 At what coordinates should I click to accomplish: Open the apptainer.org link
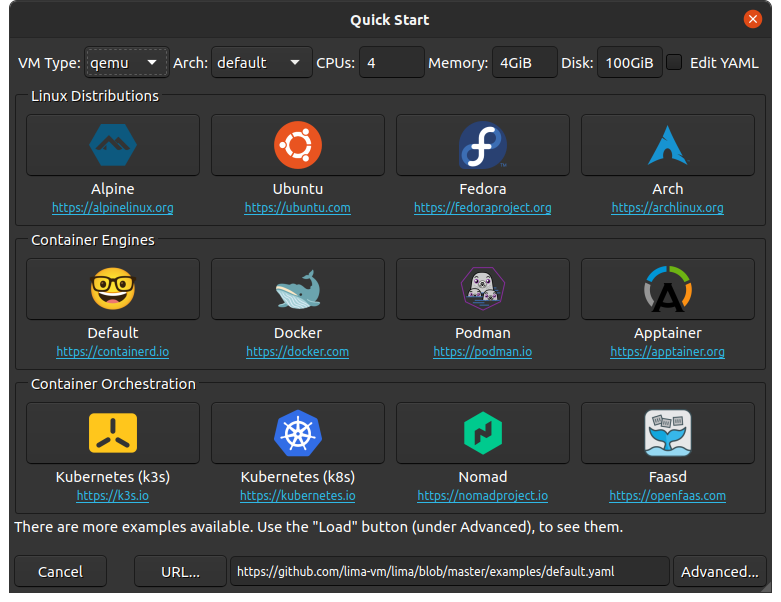[x=667, y=352]
